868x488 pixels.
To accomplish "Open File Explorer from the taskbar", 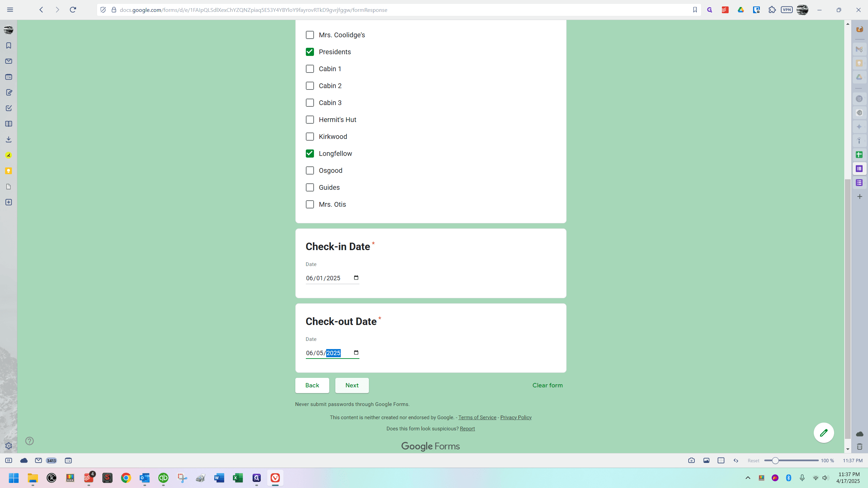I will click(33, 478).
